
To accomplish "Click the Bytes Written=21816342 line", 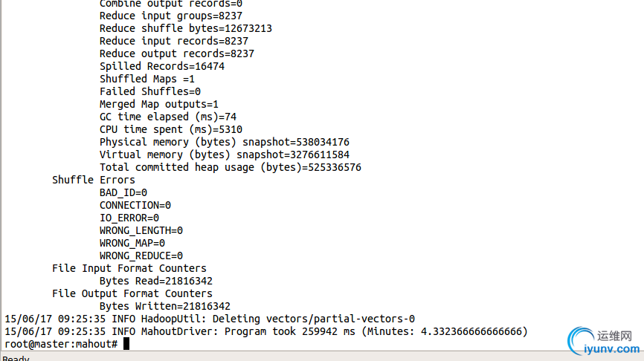I will pyautogui.click(x=164, y=306).
